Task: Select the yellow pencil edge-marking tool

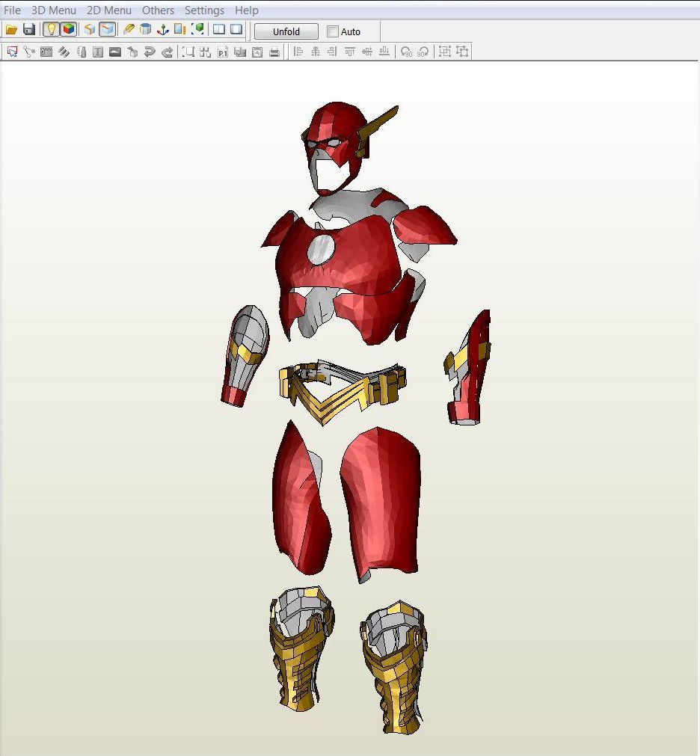Action: pyautogui.click(x=128, y=30)
